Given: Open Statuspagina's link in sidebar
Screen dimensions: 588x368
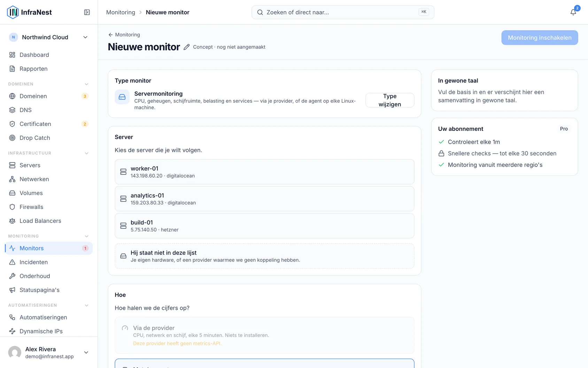Looking at the screenshot, I should tap(49, 290).
